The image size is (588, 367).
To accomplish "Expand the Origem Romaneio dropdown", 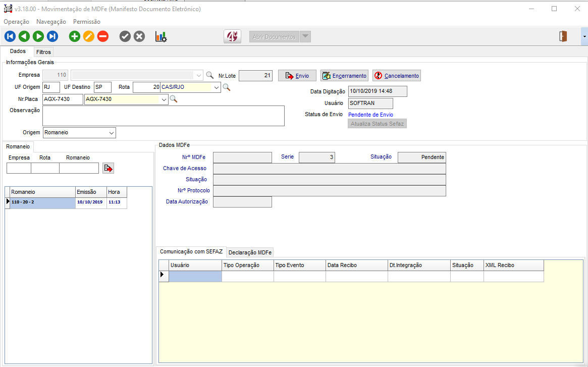I will tap(112, 133).
